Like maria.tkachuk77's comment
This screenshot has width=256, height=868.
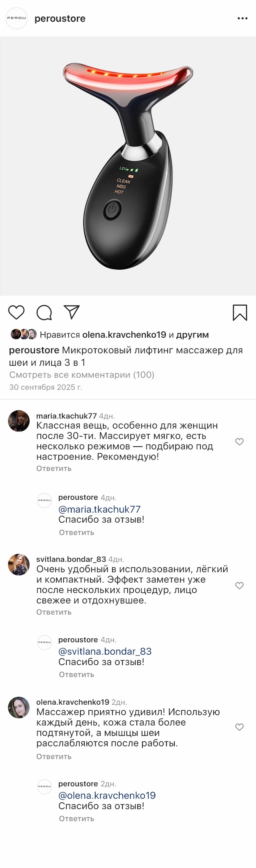click(x=239, y=441)
